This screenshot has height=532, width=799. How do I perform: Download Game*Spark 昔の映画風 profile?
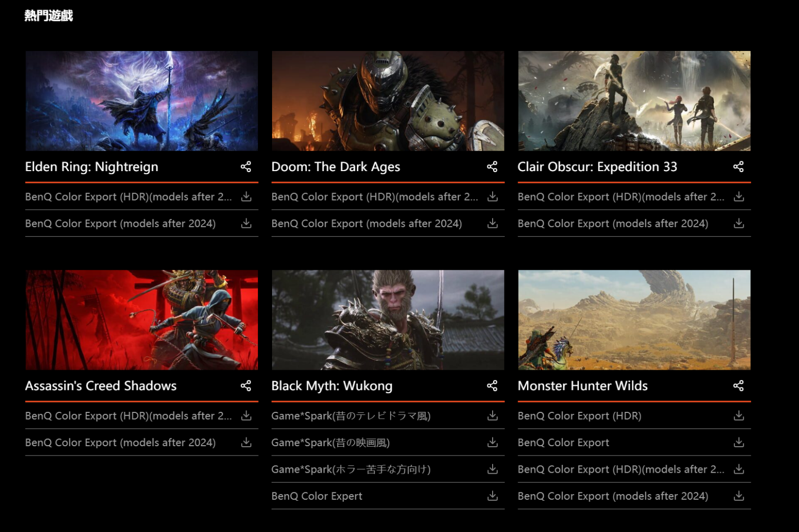(492, 443)
